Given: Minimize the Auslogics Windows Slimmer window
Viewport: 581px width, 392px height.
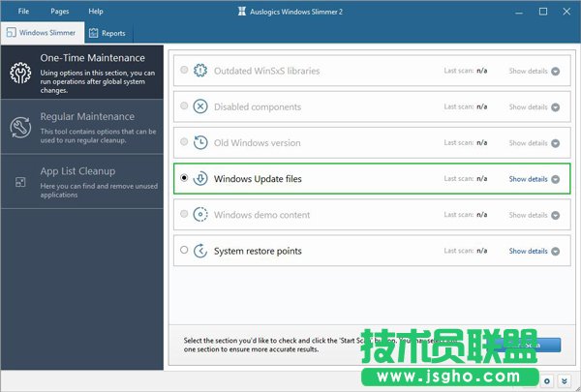Looking at the screenshot, I should pyautogui.click(x=519, y=12).
